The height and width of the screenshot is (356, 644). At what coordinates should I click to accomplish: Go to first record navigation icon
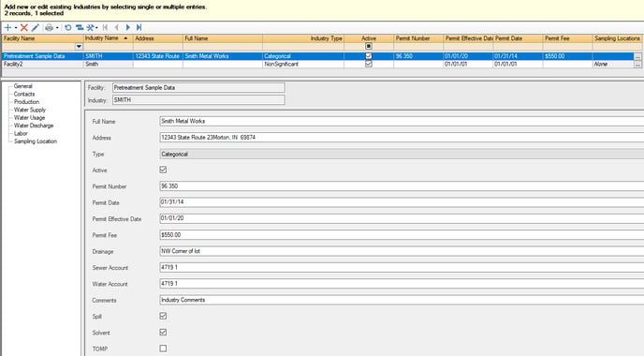[x=105, y=27]
